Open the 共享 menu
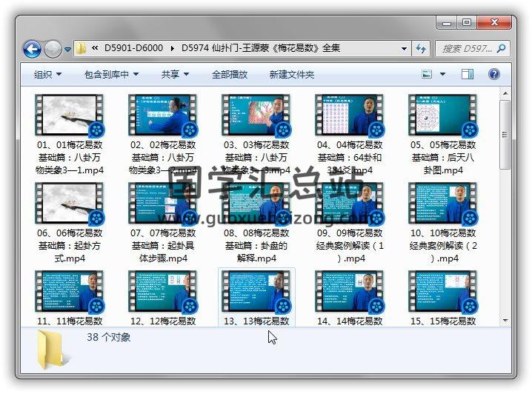 coord(175,74)
